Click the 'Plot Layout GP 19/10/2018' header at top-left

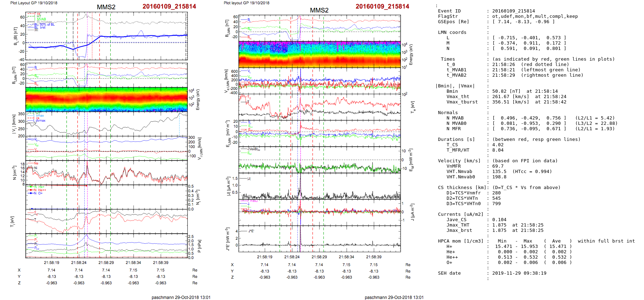pos(34,3)
